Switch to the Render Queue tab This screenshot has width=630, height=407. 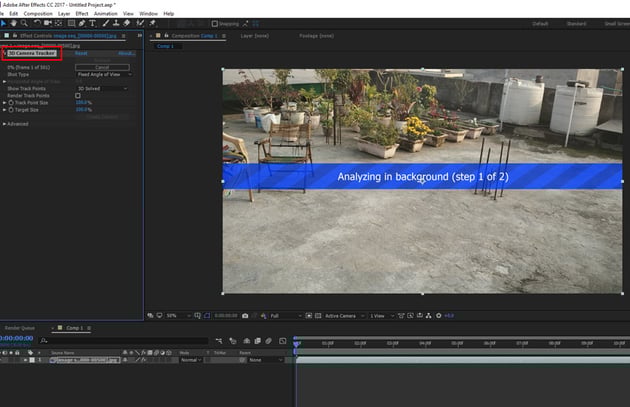[x=20, y=328]
